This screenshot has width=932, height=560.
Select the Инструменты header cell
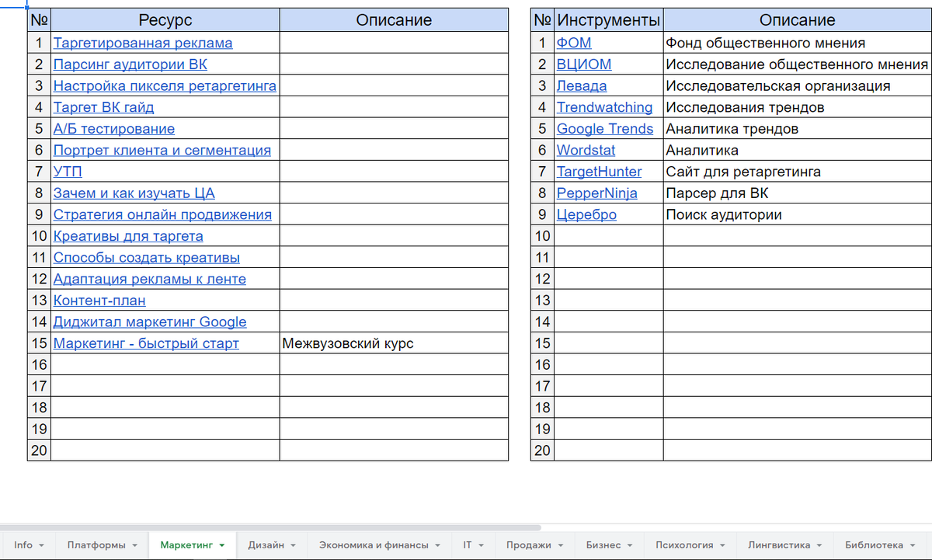pos(609,20)
